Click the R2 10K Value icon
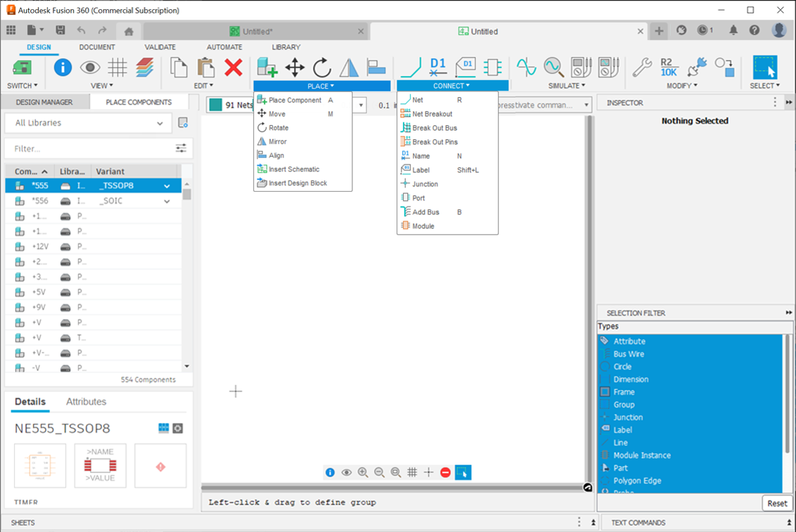This screenshot has height=532, width=796. [669, 67]
